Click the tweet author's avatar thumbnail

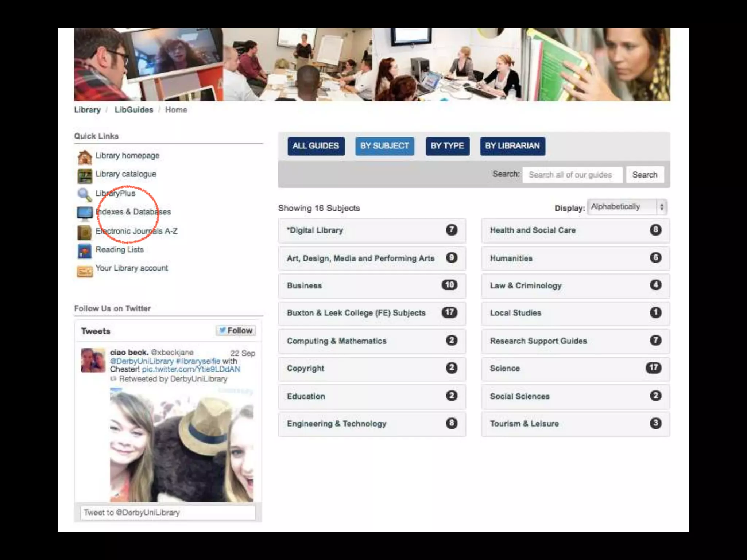(x=93, y=360)
